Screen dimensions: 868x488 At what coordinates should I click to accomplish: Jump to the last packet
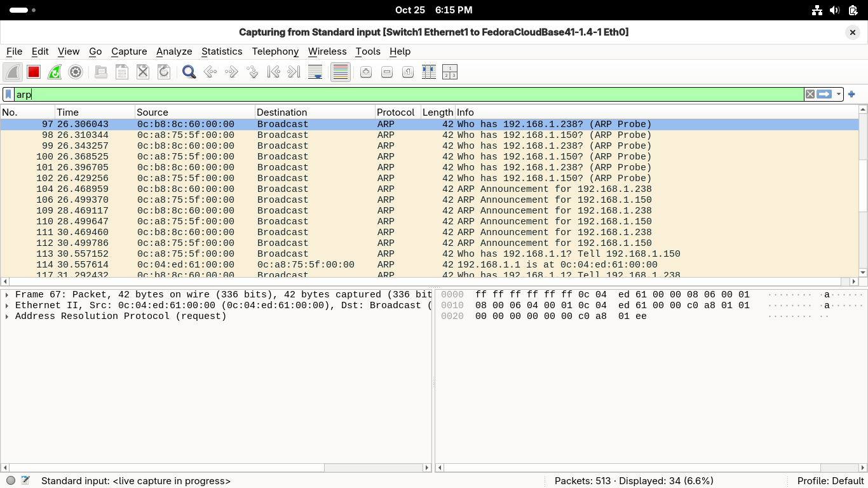pos(294,72)
